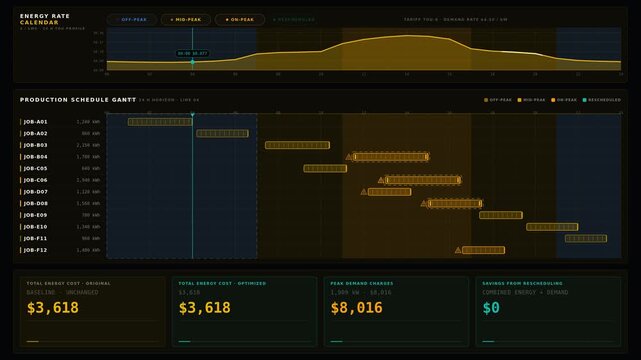Click warning triangle beside JOB-D08 bar
The image size is (641, 360).
[x=424, y=203]
